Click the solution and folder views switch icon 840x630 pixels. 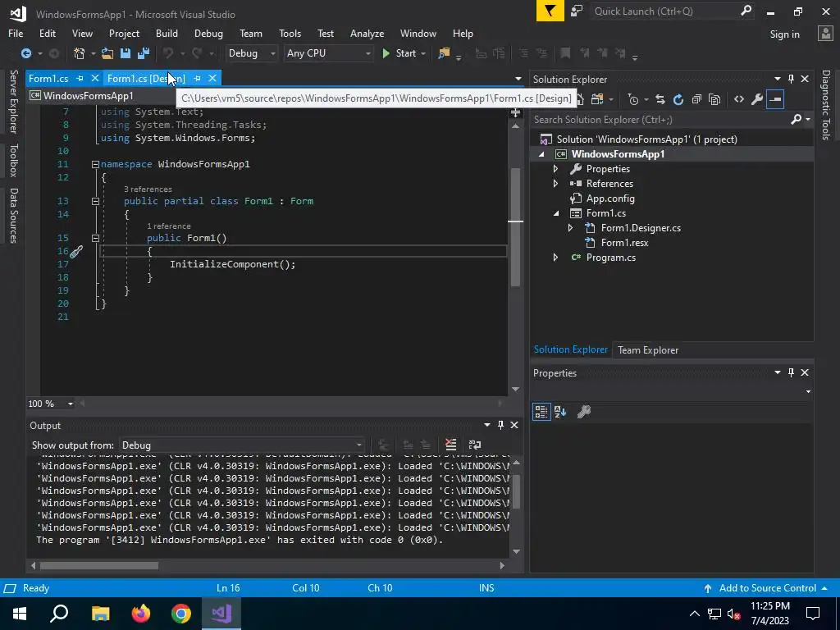597,99
